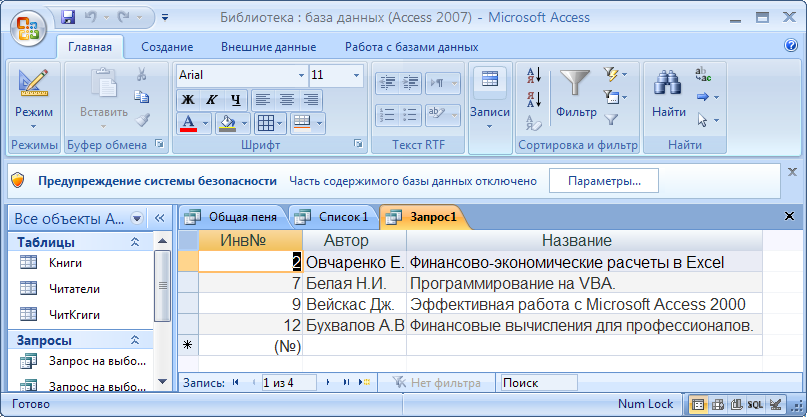Image resolution: width=807 pixels, height=417 pixels.
Task: Align text to the right
Action: (310, 100)
